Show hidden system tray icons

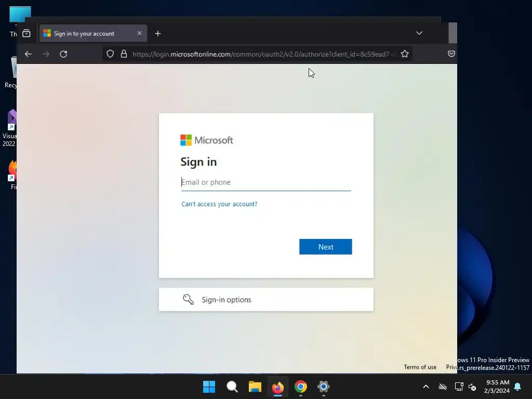point(426,387)
